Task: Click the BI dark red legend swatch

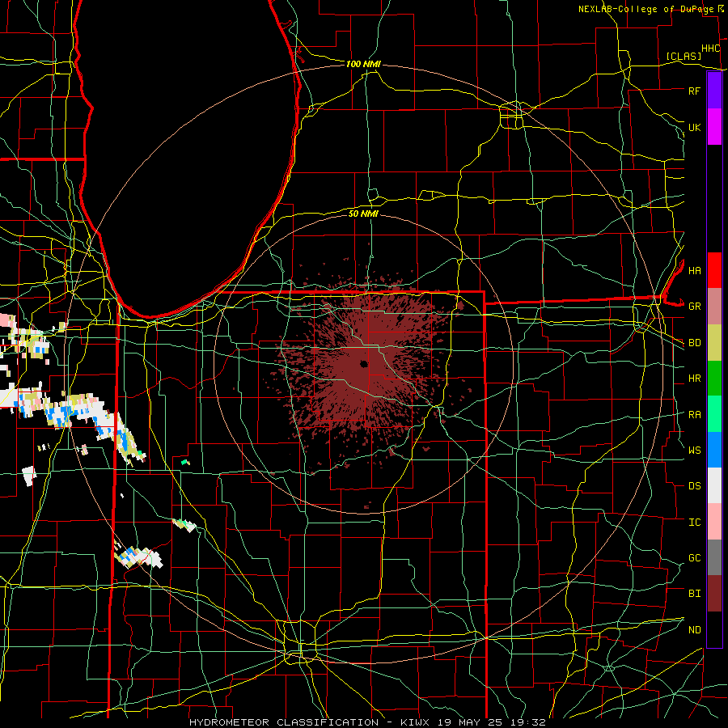Action: (714, 594)
